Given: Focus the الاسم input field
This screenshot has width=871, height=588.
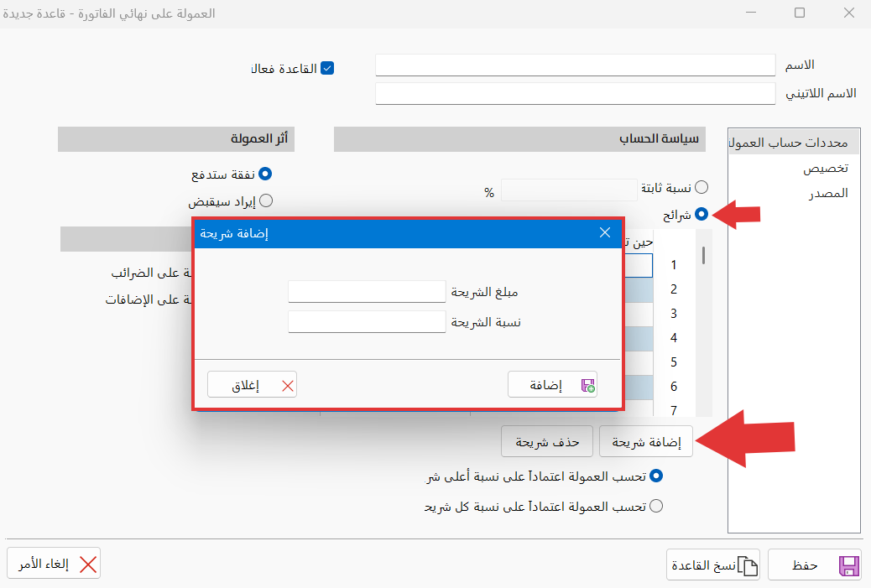Looking at the screenshot, I should (x=575, y=65).
